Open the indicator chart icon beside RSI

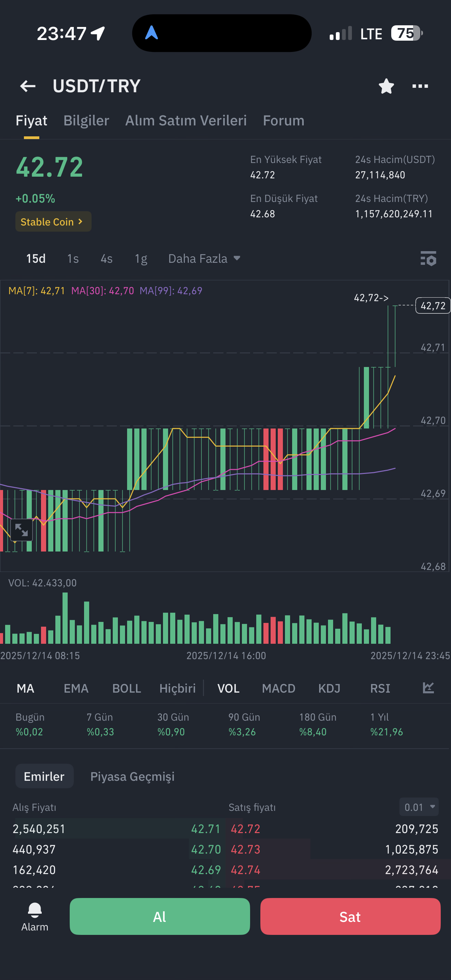point(428,688)
